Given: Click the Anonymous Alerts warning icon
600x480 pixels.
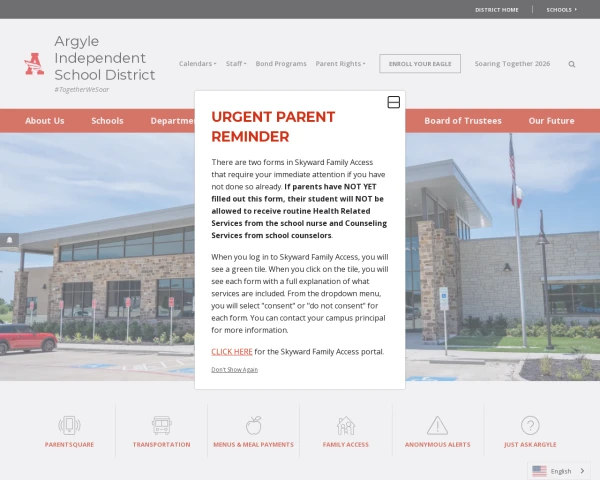Looking at the screenshot, I should (x=437, y=425).
